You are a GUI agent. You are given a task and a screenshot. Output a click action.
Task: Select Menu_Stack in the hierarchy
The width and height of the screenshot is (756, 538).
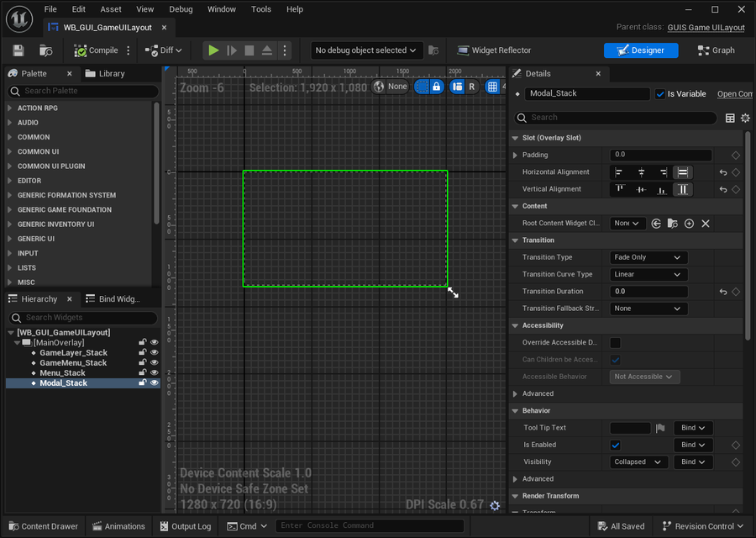coord(62,373)
